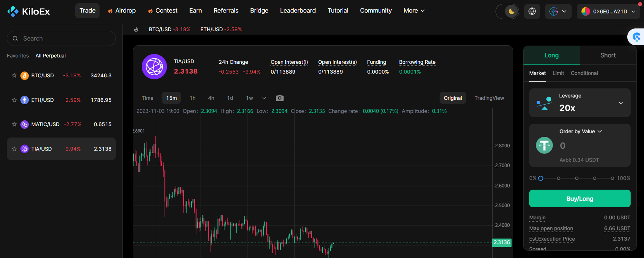Take a chart screenshot with camera icon
Screen dimensions: 644x258
(279, 98)
